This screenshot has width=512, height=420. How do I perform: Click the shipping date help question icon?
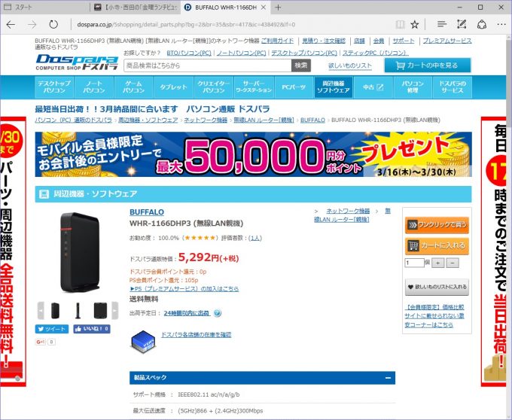pos(218,313)
